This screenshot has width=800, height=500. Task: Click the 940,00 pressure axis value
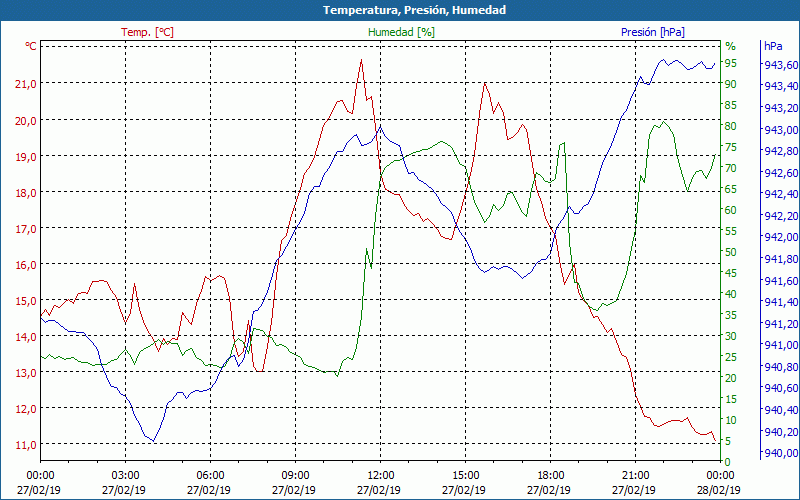coord(781,453)
